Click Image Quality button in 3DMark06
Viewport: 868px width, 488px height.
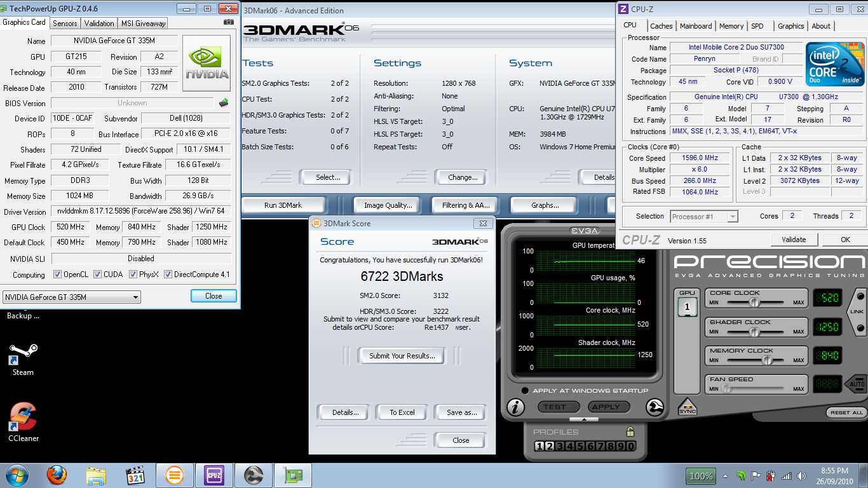coord(388,205)
